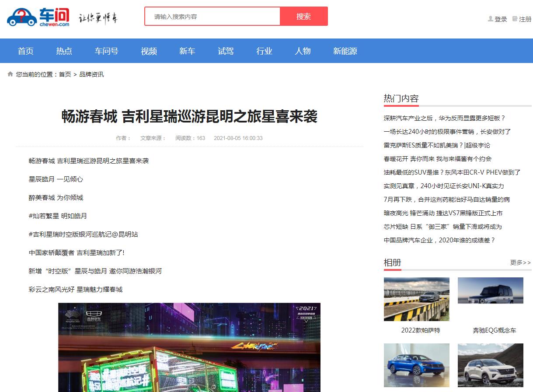Open 中国品牌汽车企业 2020年 link
Screen dimensions: 533x392
(439, 240)
